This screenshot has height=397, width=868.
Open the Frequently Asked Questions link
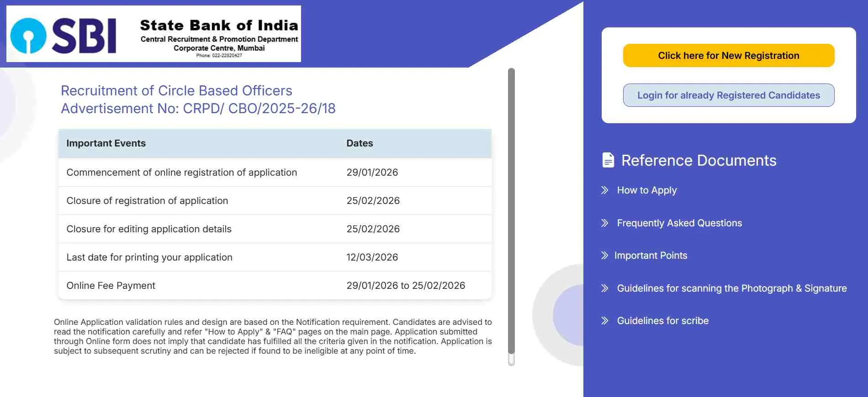679,223
